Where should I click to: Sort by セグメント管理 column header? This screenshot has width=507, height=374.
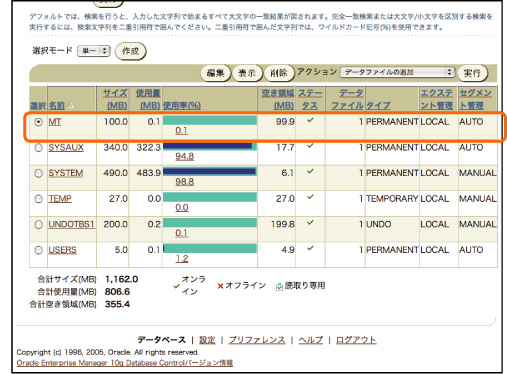click(475, 99)
